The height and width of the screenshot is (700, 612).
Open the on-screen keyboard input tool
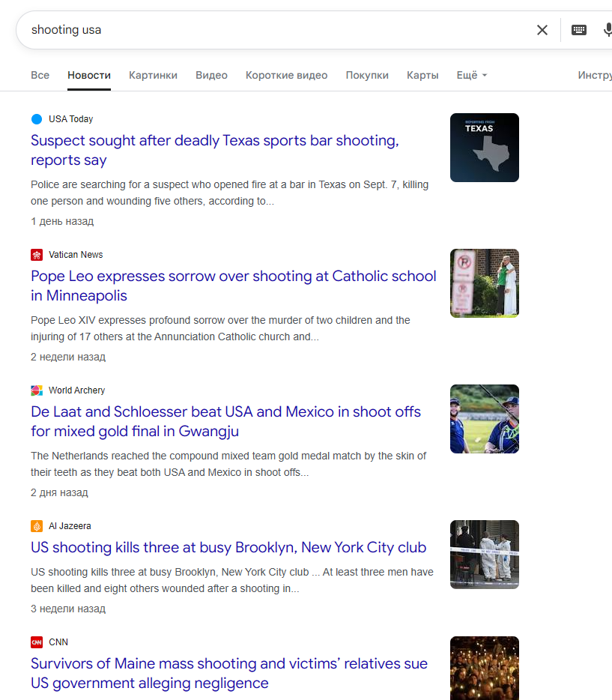[578, 30]
